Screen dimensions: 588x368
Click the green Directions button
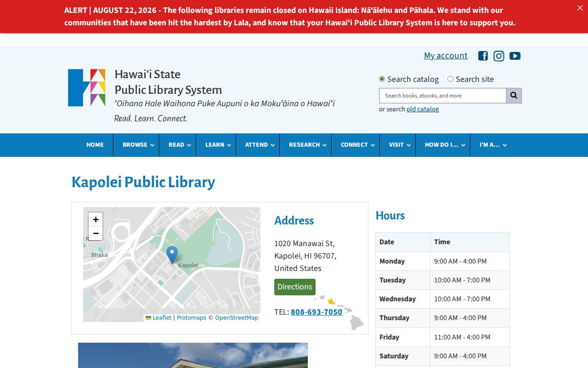coord(295,287)
